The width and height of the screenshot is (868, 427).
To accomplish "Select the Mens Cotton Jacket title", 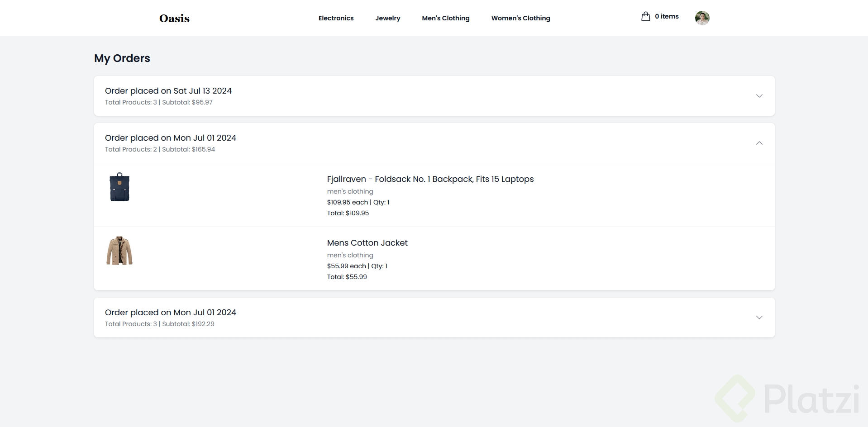I will (x=367, y=243).
